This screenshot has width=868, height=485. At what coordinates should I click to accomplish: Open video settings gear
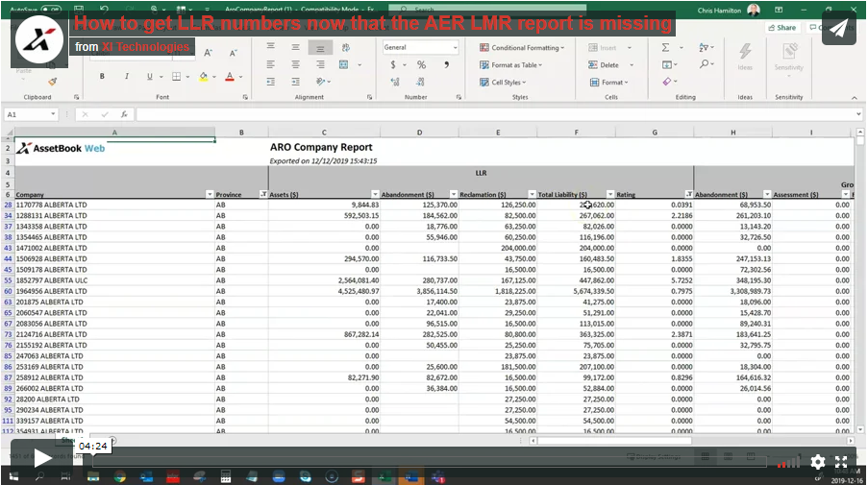click(818, 462)
